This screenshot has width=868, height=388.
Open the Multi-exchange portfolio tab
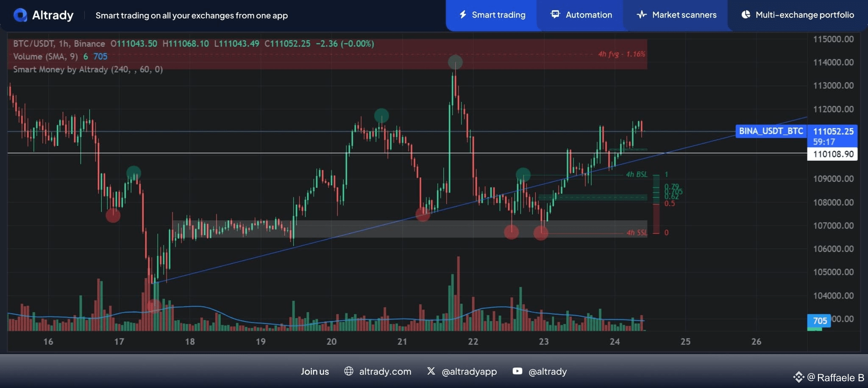798,15
